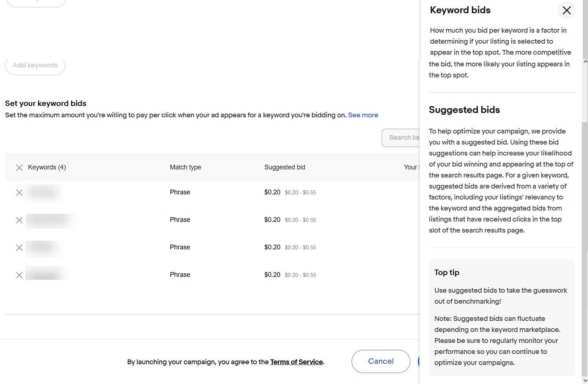Remove the first keyword row

tap(19, 193)
